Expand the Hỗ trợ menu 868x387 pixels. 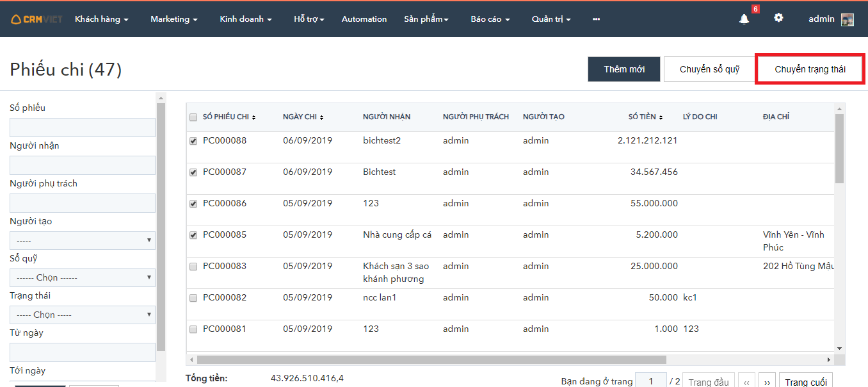click(309, 19)
